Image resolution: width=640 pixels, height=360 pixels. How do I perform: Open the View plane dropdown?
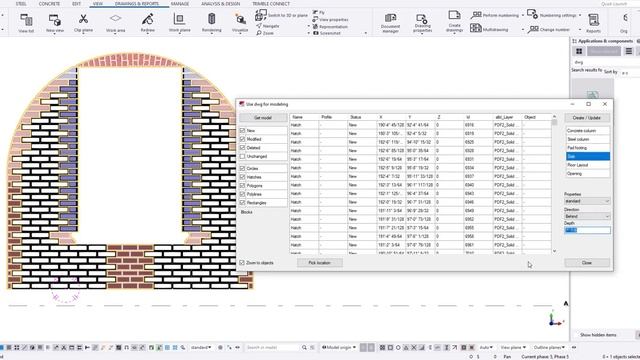(x=512, y=347)
